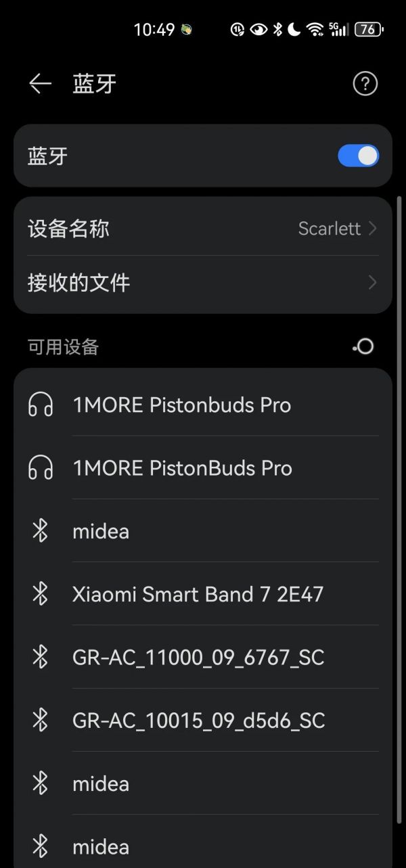The height and width of the screenshot is (868, 406).
Task: Tap headphone icon for 1MORE Pistonbuds Pro
Action: click(x=41, y=405)
